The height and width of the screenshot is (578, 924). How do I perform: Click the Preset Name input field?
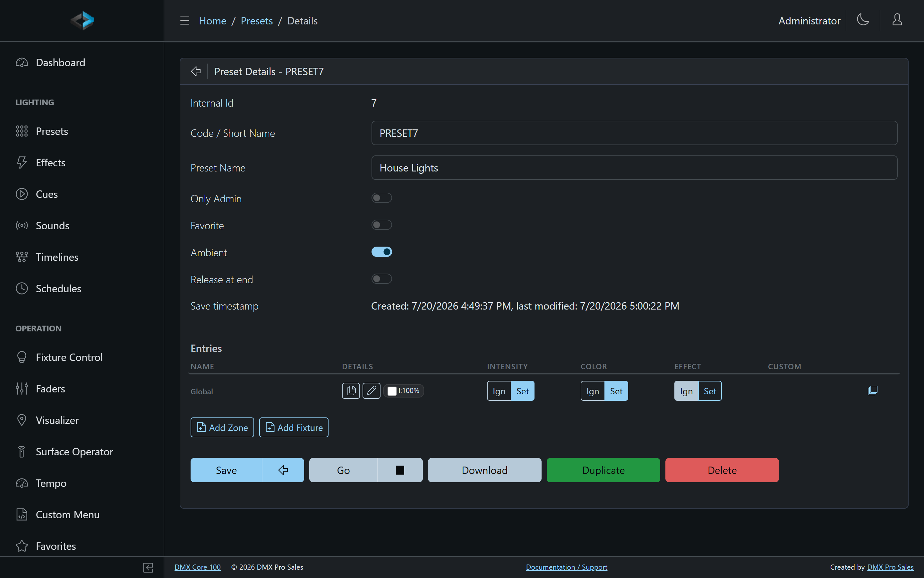click(x=634, y=167)
